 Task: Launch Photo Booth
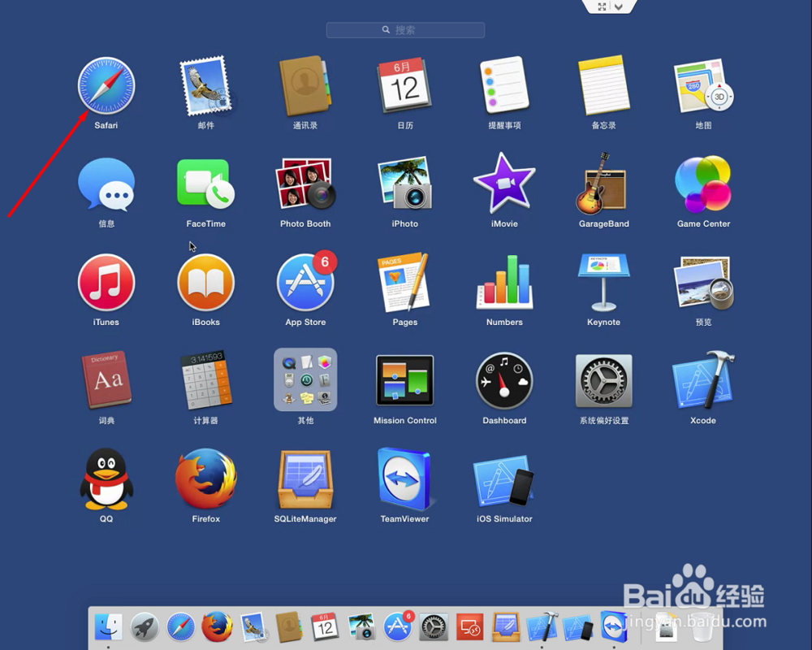(305, 184)
